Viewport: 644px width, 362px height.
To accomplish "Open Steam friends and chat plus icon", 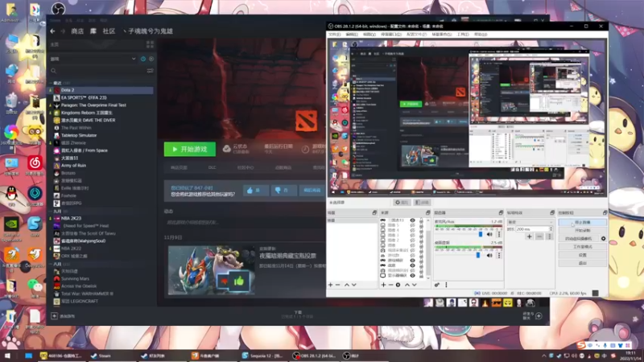I will (x=539, y=316).
